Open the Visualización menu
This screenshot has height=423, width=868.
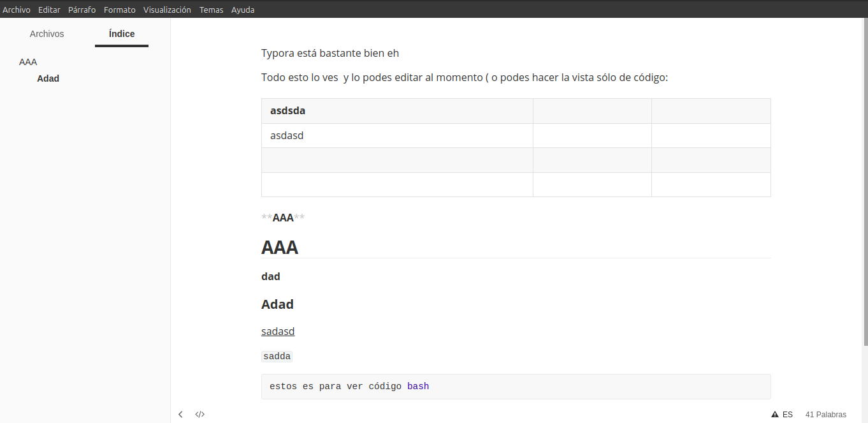pyautogui.click(x=167, y=10)
